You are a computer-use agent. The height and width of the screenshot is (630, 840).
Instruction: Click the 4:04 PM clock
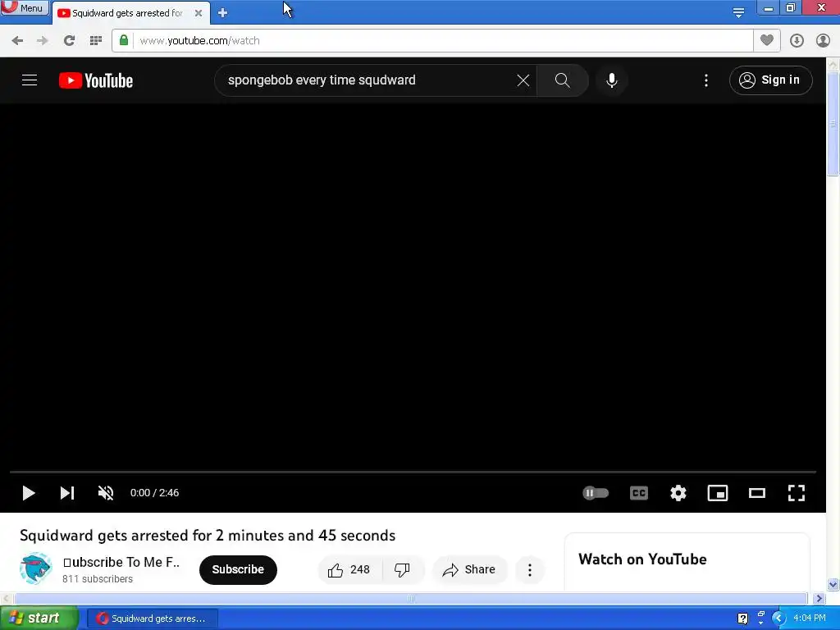[810, 619]
